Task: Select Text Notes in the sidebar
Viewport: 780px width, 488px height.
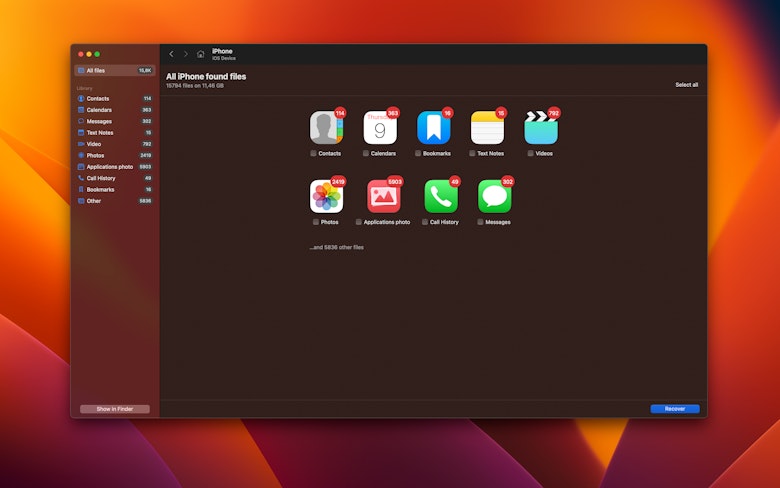Action: 115,133
